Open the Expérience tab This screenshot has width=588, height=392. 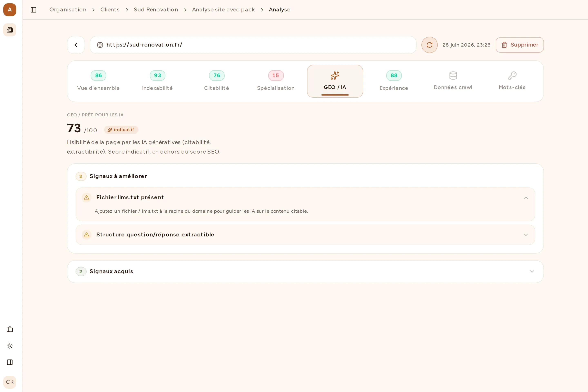tap(394, 81)
